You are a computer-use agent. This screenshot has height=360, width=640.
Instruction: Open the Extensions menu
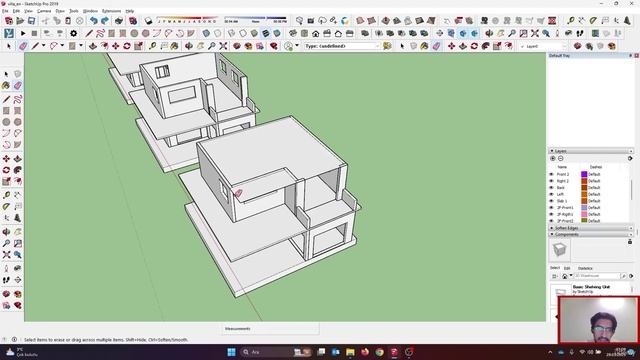[111, 11]
